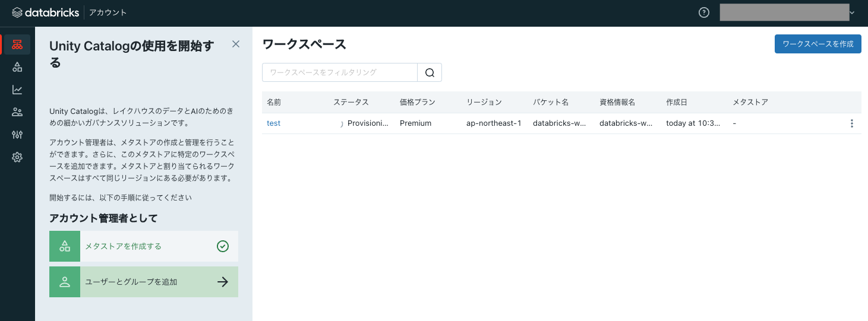868x321 pixels.
Task: Expand the account user dropdown chevron
Action: [x=853, y=12]
